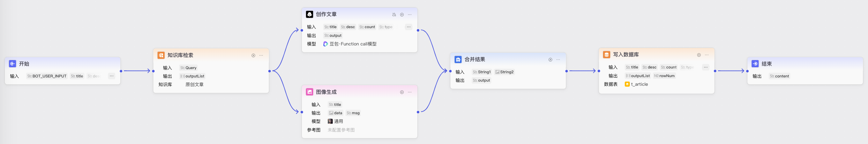Select the 合并结果 node title
Viewport: 868px width, 144px height.
[475, 60]
